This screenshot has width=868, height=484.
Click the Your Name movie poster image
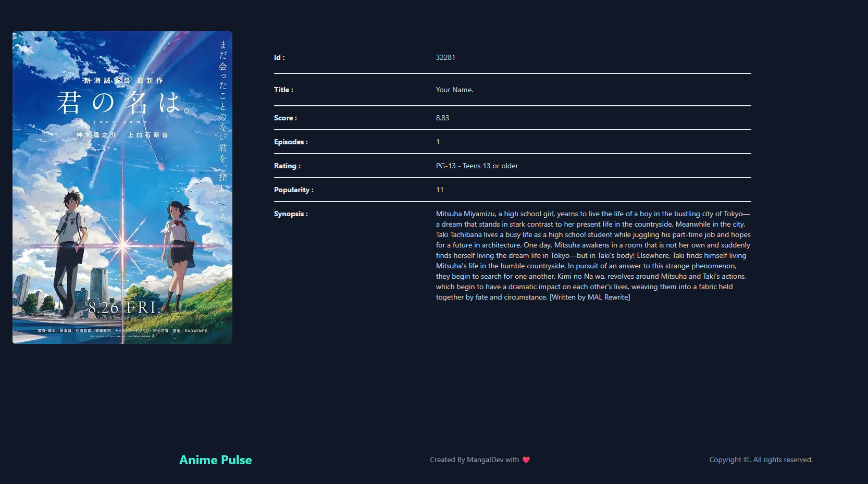tap(122, 188)
